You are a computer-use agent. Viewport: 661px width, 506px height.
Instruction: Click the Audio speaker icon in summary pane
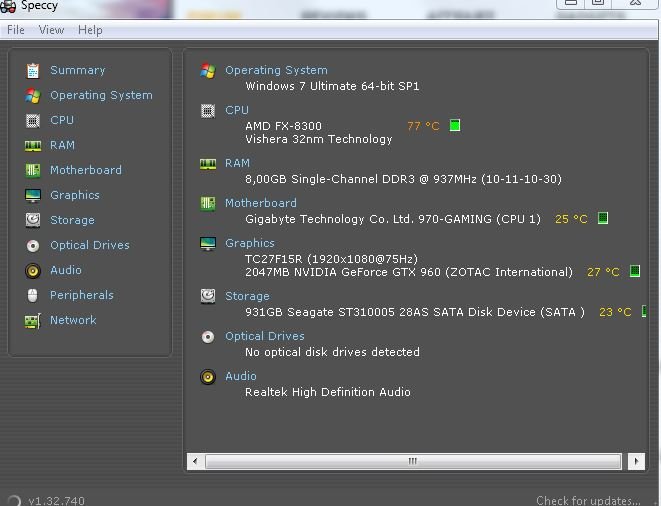(208, 377)
